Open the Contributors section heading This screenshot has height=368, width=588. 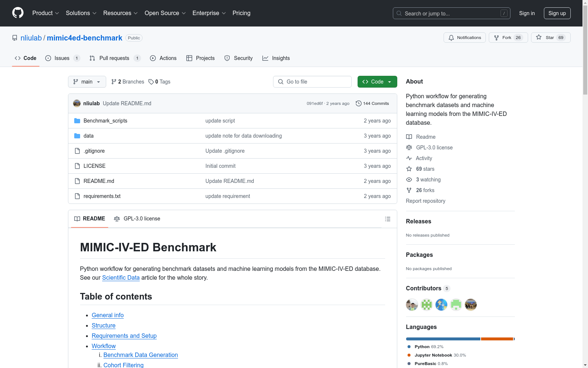(424, 288)
